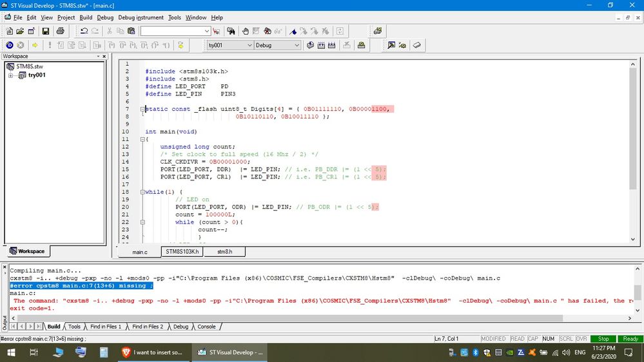
Task: Toggle breakpoint with hand icon
Action: pyautogui.click(x=245, y=31)
